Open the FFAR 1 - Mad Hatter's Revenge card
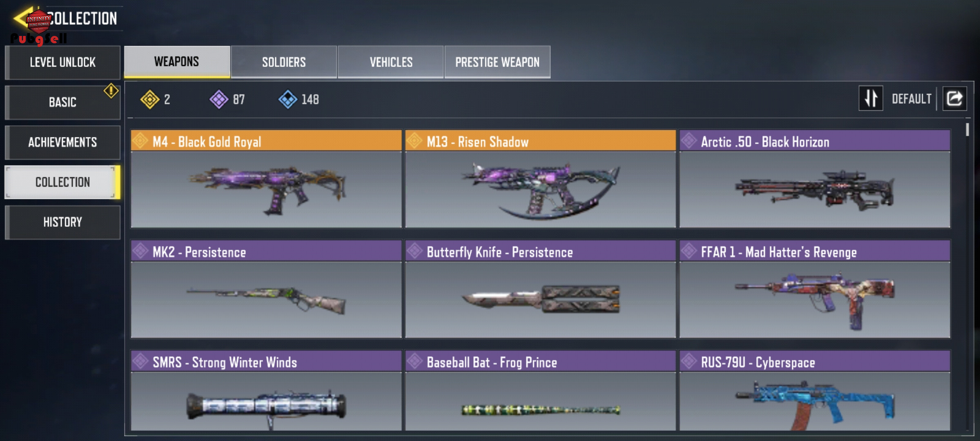Viewport: 980px width, 441px height. tap(815, 289)
